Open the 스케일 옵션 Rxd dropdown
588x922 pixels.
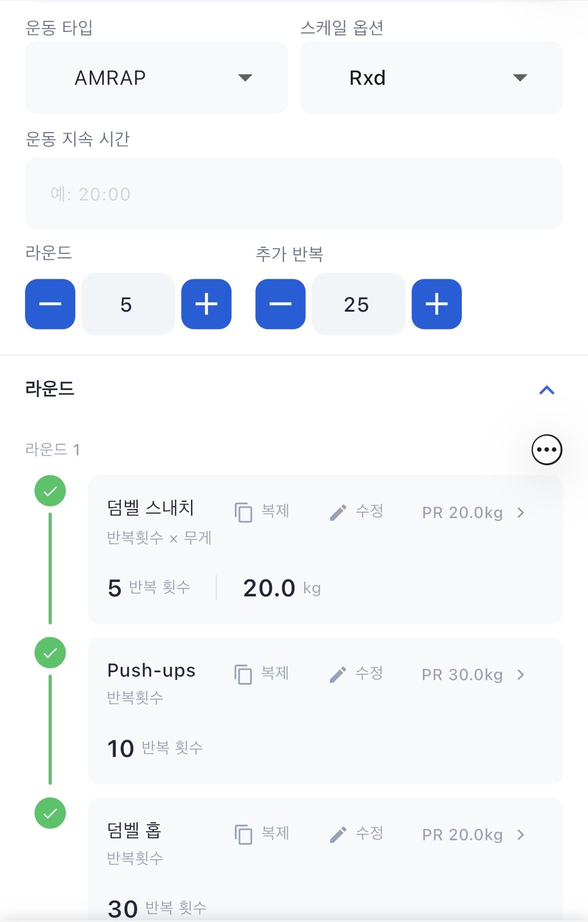point(431,78)
